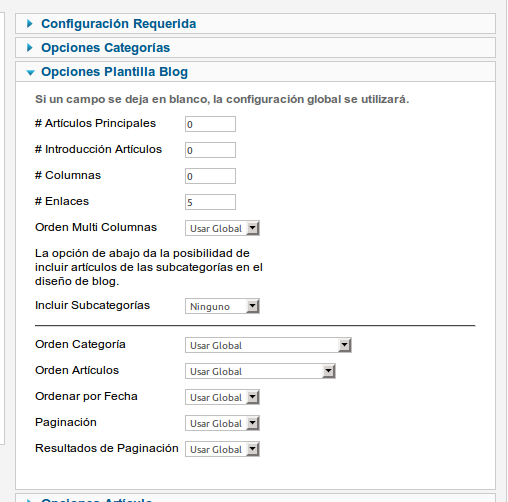Expand the partially visible Opciones Artículo panel
The image size is (508, 502).
[x=255, y=498]
